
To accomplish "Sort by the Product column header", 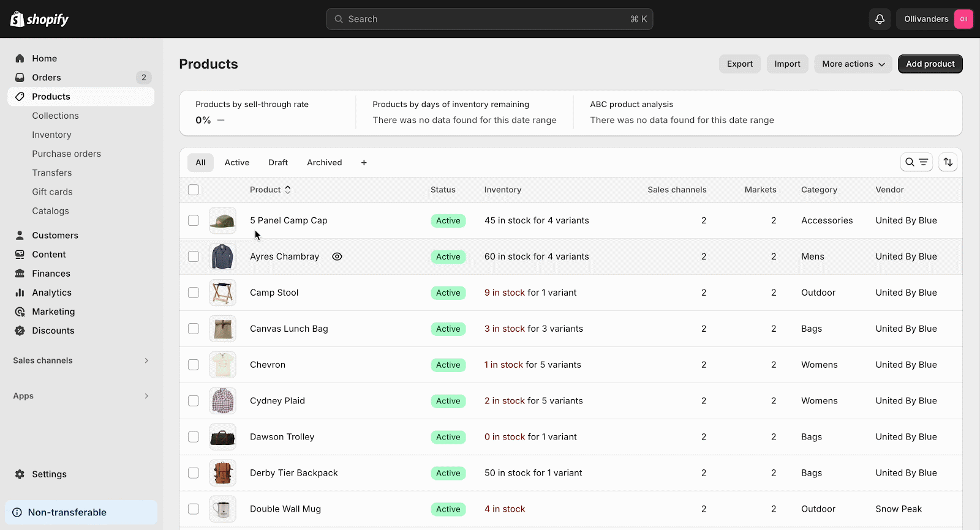I will (270, 190).
